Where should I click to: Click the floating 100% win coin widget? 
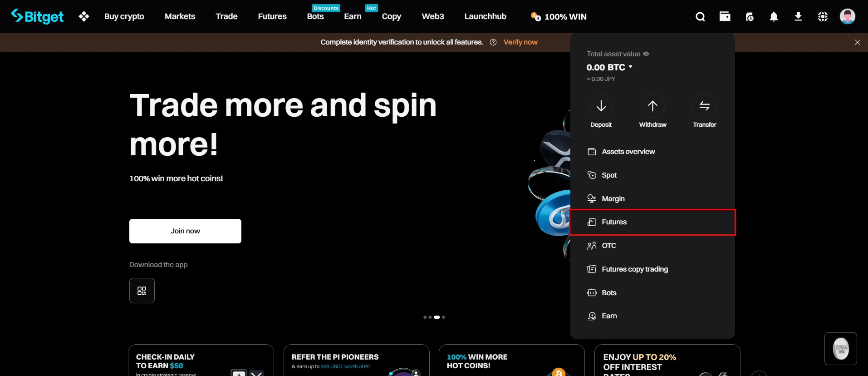(840, 349)
